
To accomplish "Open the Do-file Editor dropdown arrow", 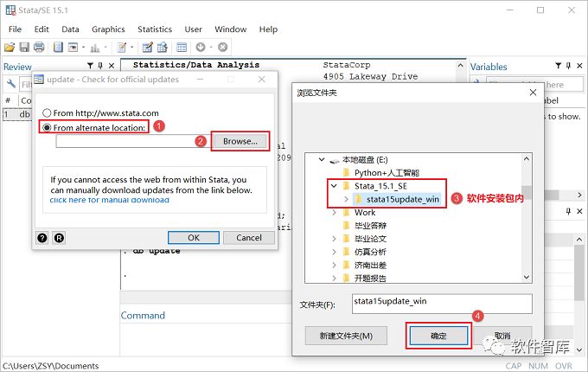I will [131, 48].
